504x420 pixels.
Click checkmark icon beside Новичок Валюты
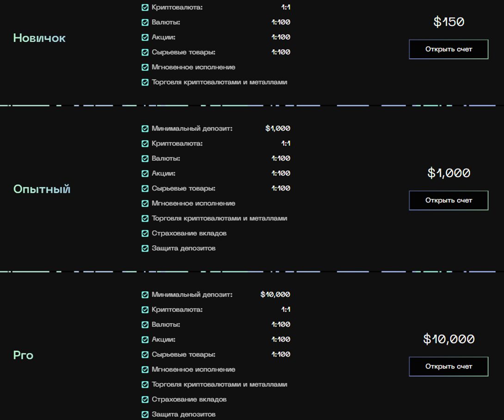click(x=145, y=22)
